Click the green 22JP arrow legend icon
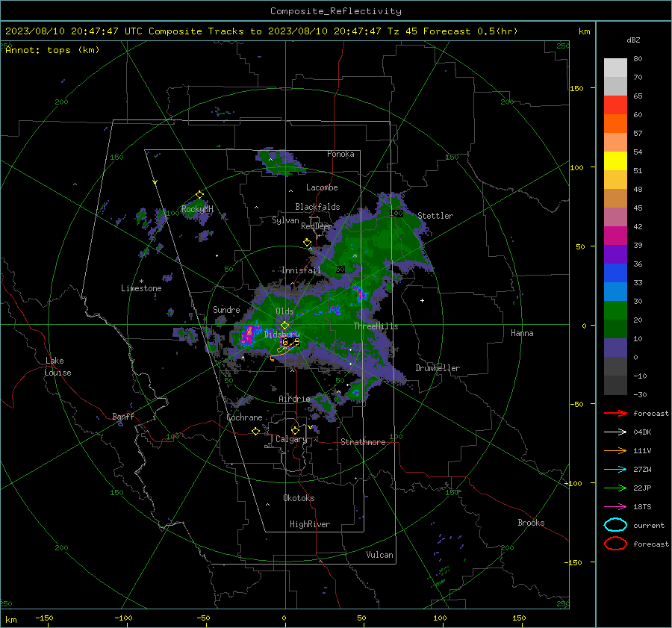The image size is (672, 628). [615, 488]
